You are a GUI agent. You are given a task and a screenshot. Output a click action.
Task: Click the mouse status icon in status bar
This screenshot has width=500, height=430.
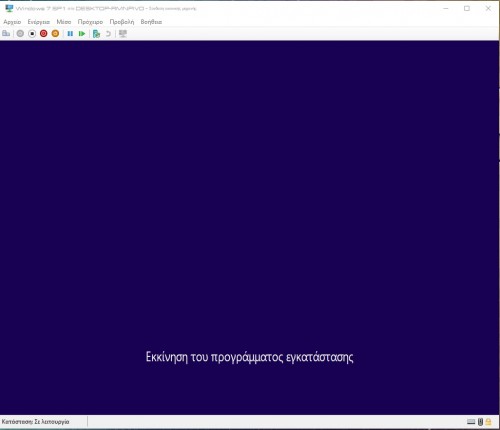480,422
